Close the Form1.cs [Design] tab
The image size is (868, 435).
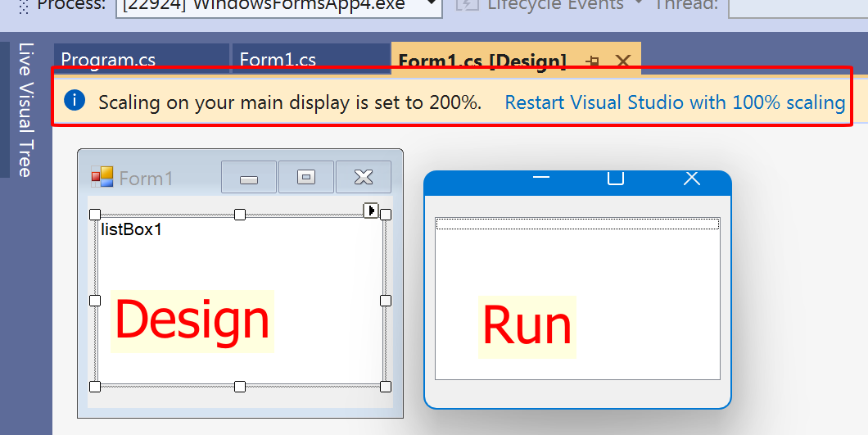click(623, 61)
